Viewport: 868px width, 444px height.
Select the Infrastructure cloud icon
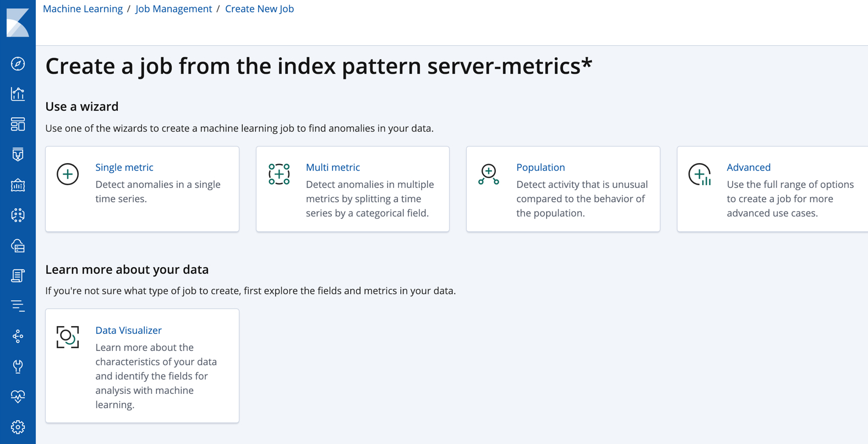click(18, 246)
